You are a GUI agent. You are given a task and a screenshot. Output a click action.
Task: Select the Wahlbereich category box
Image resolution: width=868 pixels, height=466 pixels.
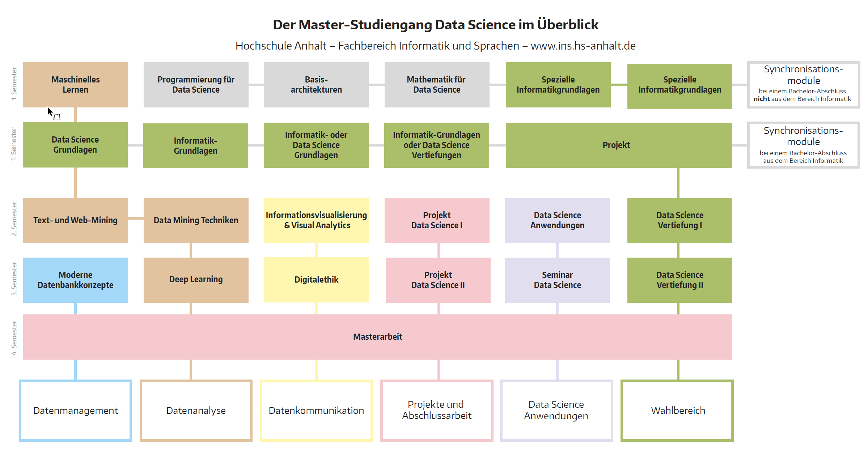pos(677,411)
